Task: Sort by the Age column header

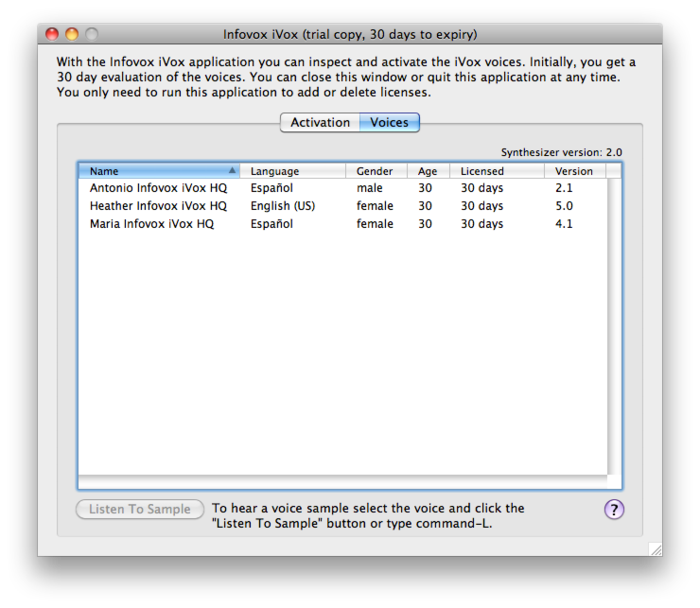Action: pos(428,171)
